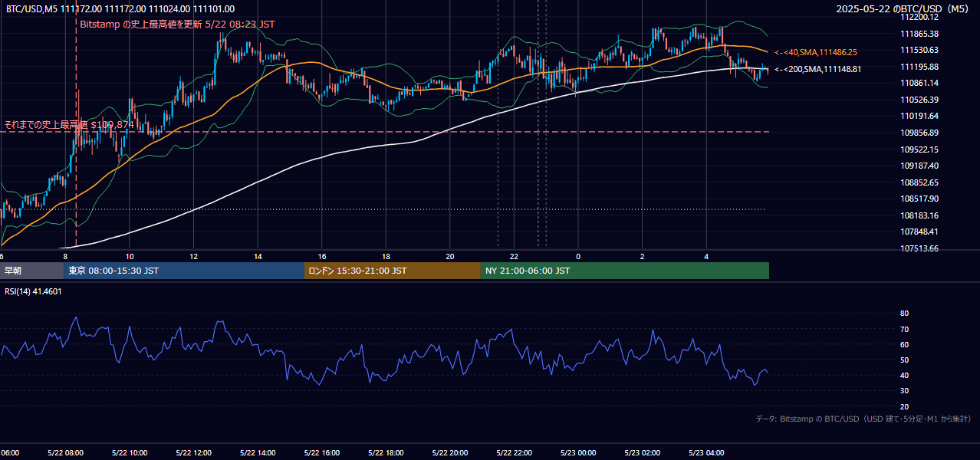
Task: Click RSI scale value 80
Action: (x=904, y=314)
